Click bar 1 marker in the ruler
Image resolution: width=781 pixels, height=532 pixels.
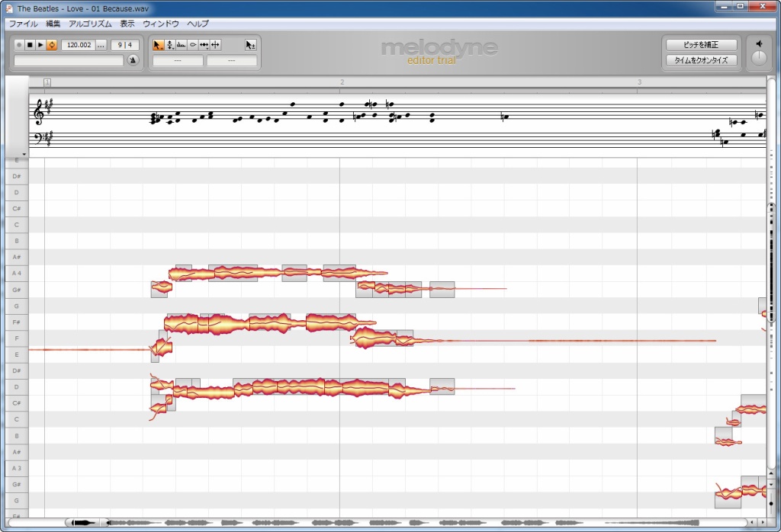coord(47,82)
